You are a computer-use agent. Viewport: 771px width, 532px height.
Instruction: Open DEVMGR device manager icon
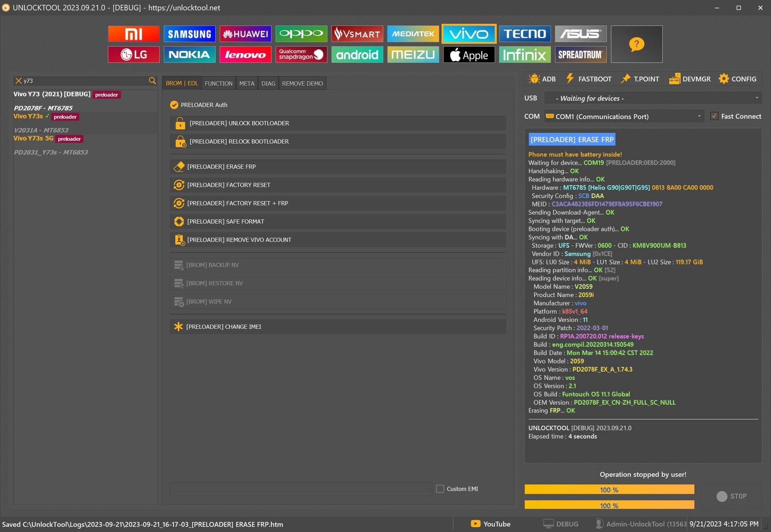(674, 79)
